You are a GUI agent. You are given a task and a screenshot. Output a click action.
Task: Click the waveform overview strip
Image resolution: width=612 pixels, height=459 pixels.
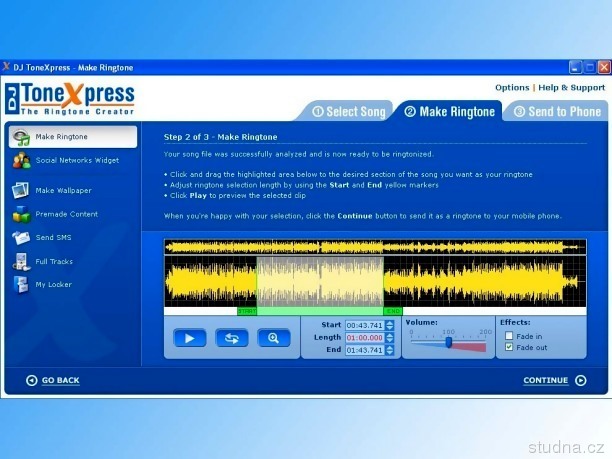375,247
